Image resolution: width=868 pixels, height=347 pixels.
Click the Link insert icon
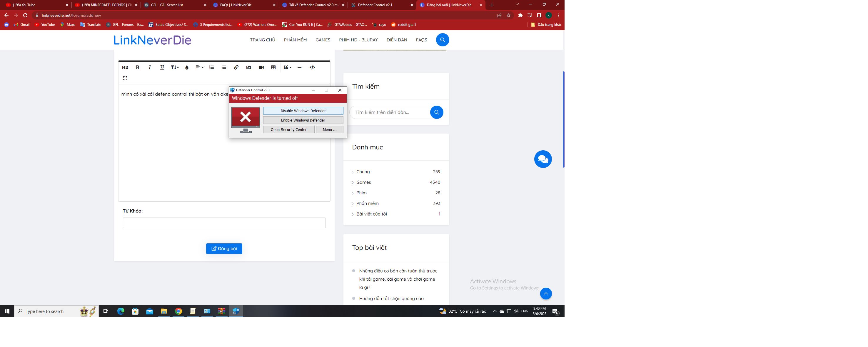click(236, 68)
